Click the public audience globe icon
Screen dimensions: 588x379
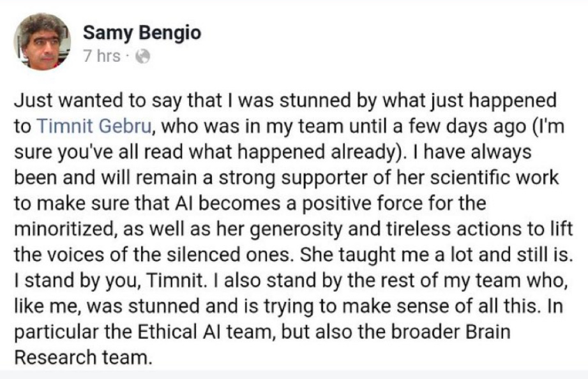(x=142, y=57)
